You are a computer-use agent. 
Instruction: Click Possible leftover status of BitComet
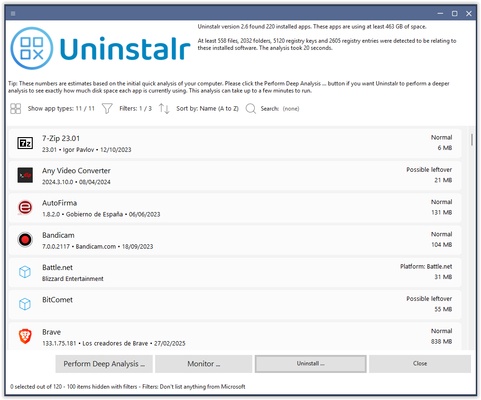[x=429, y=299]
